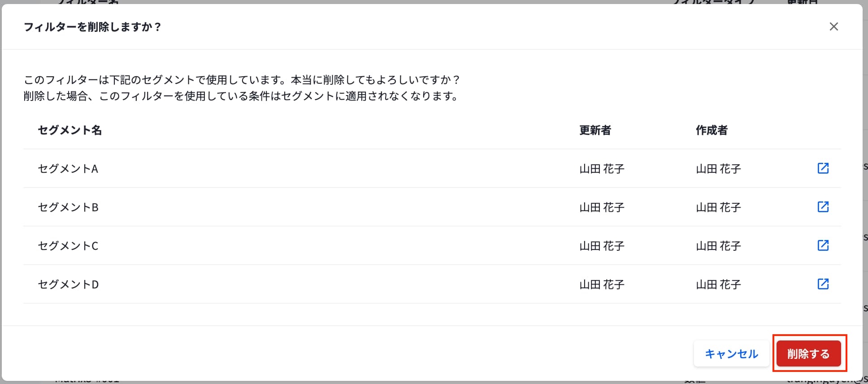Click the dialog title フィルターを削除しますか？
Screen dimensions: 868x384
click(92, 27)
